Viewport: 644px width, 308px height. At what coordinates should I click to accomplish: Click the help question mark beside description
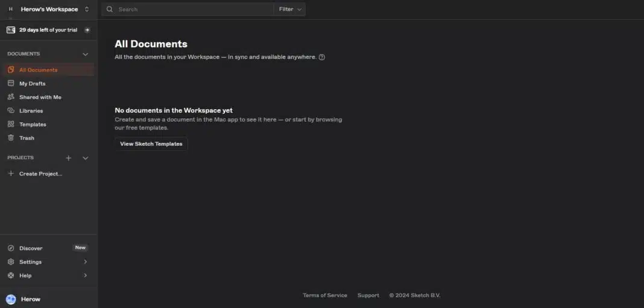[322, 57]
